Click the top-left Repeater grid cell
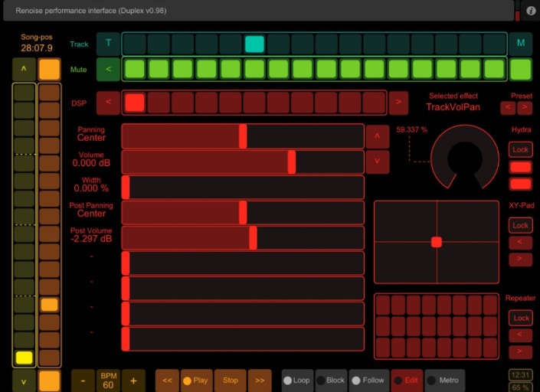The width and height of the screenshot is (540, 392). coord(383,305)
